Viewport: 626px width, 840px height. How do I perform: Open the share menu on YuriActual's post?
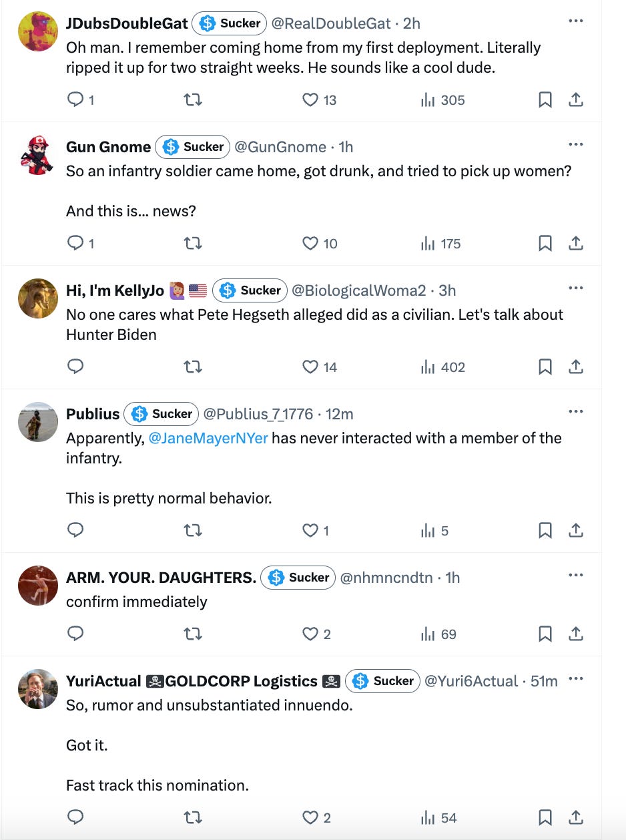point(576,817)
